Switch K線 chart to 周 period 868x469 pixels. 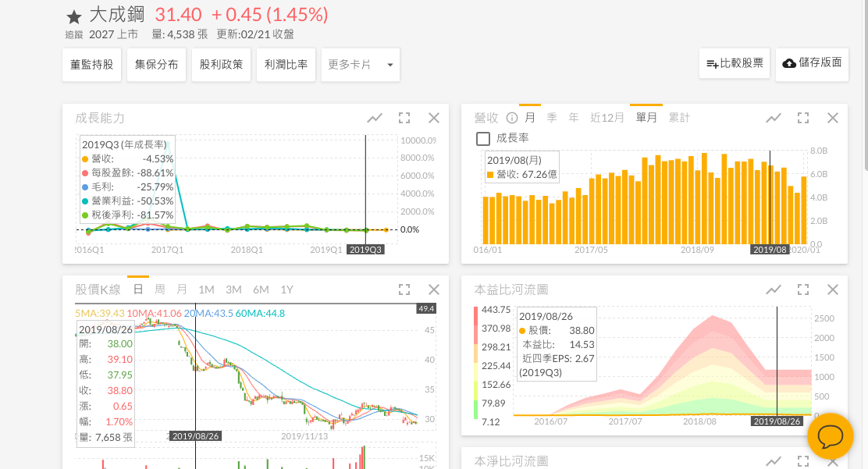(x=160, y=290)
